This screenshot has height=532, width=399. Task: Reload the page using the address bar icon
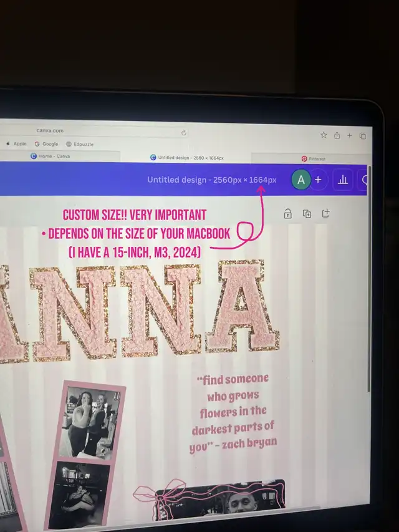[x=184, y=133]
